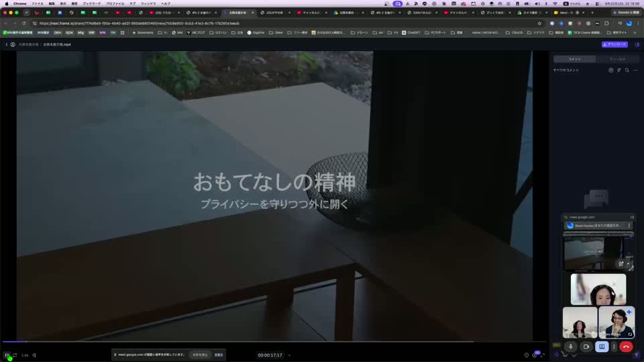Bookmark this page with the star icon
Screen dimensions: 644x362
(539, 23)
